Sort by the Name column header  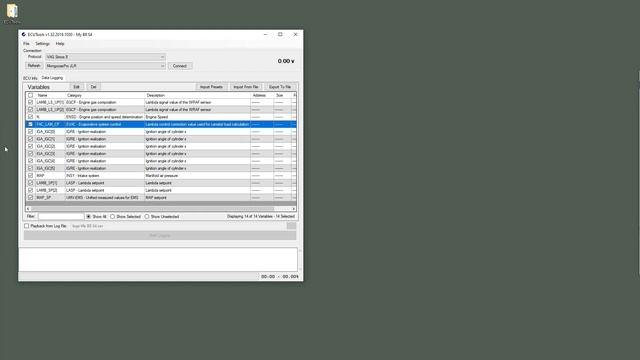(x=50, y=96)
